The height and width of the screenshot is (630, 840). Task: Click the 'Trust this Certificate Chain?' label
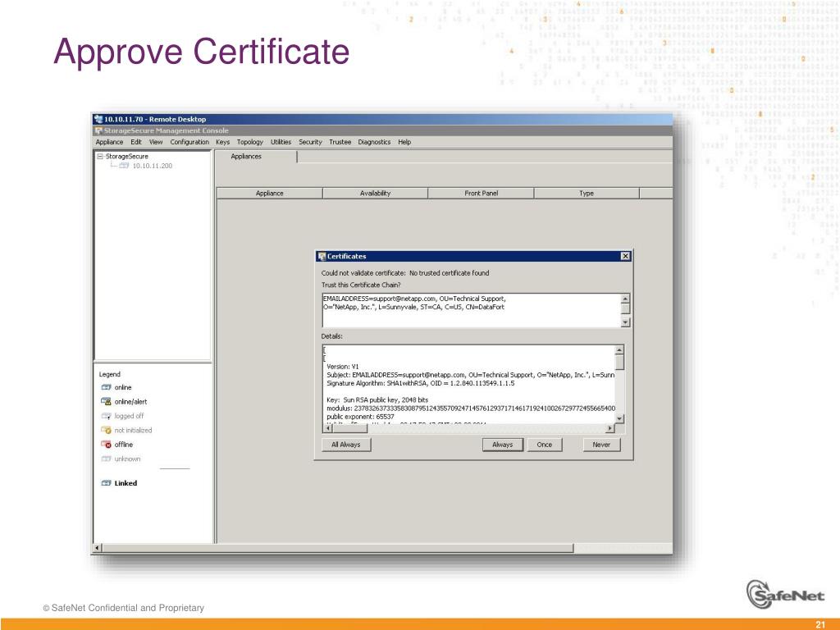[x=361, y=285]
